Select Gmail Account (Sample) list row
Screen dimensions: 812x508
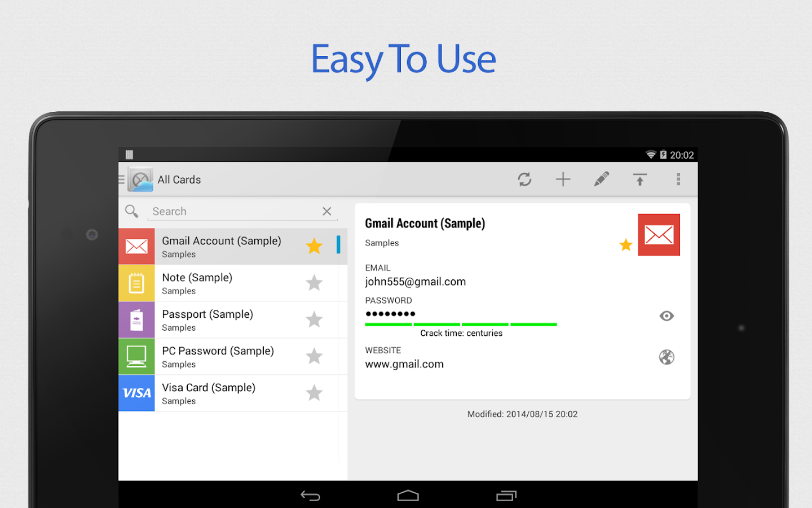tap(233, 247)
